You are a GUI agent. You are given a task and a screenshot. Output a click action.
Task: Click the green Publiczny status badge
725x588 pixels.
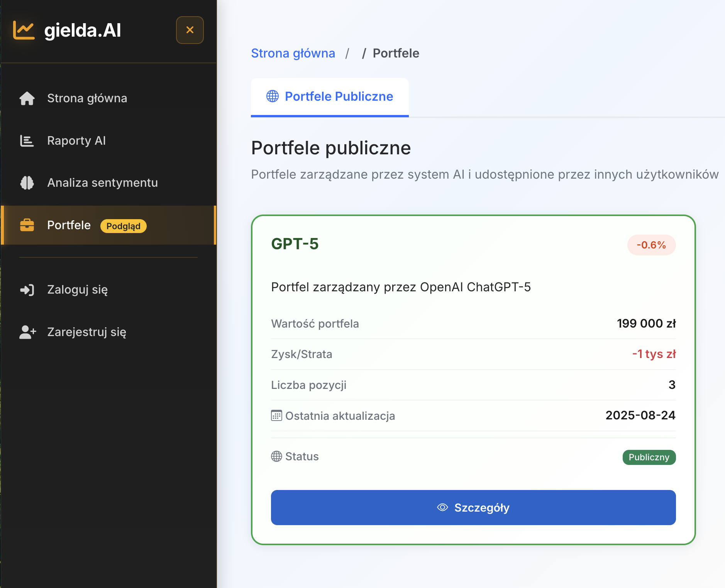tap(649, 457)
